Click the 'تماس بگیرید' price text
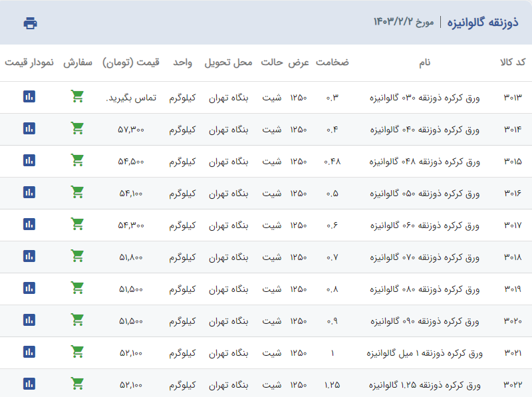 pyautogui.click(x=131, y=98)
